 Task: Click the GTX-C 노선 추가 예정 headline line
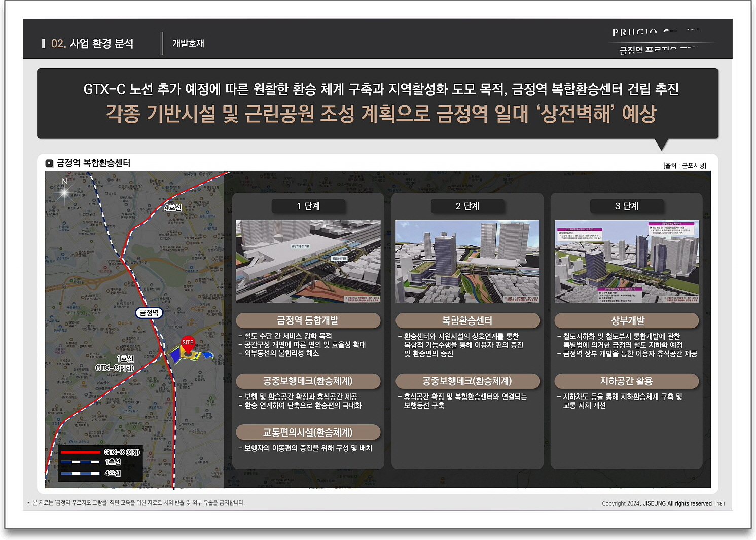381,89
